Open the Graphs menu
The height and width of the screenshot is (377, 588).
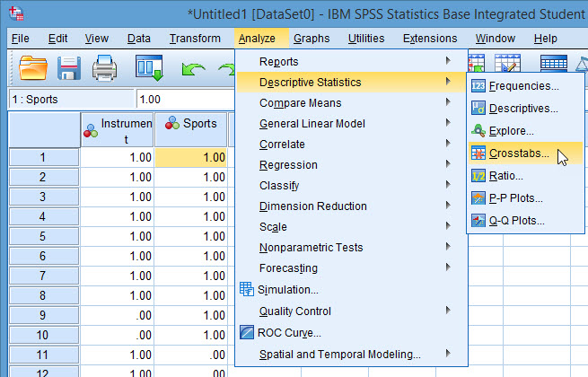[x=312, y=39]
